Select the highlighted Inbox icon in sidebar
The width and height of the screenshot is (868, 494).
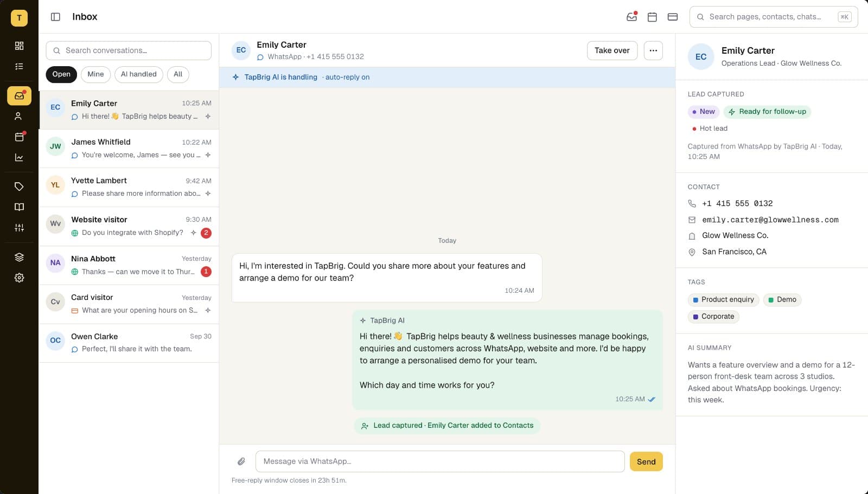tap(19, 96)
